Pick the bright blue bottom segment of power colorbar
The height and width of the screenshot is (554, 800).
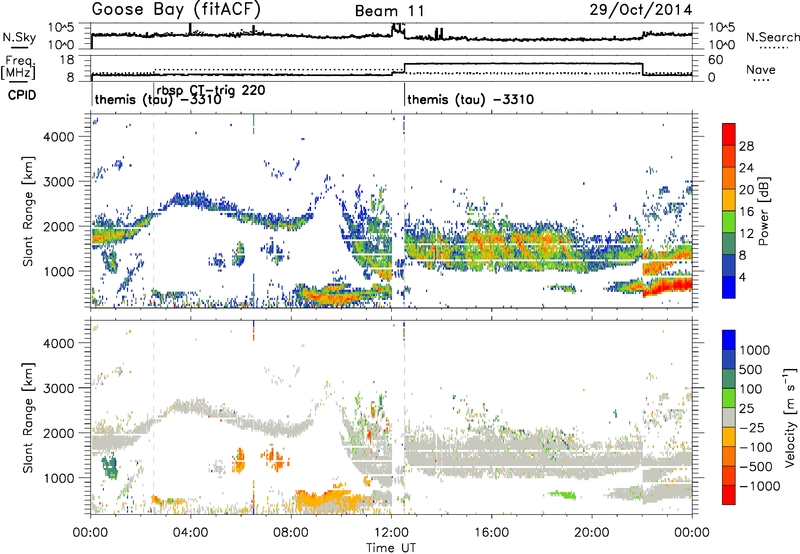(x=729, y=287)
